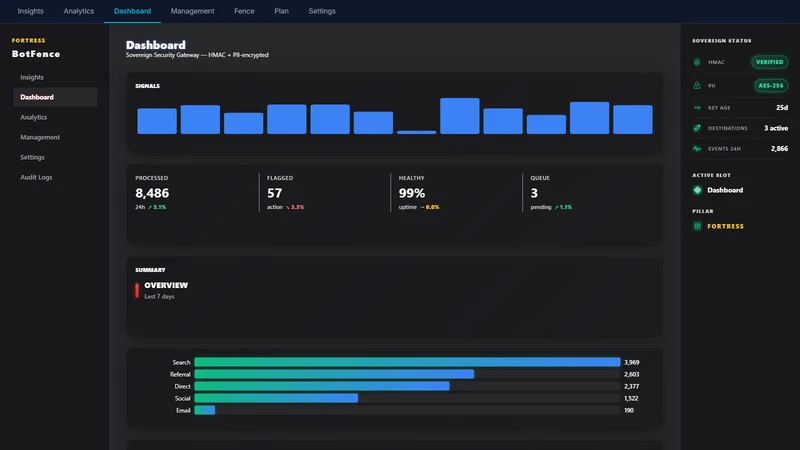Click the Queue value 3
The image size is (800, 450).
(x=534, y=193)
